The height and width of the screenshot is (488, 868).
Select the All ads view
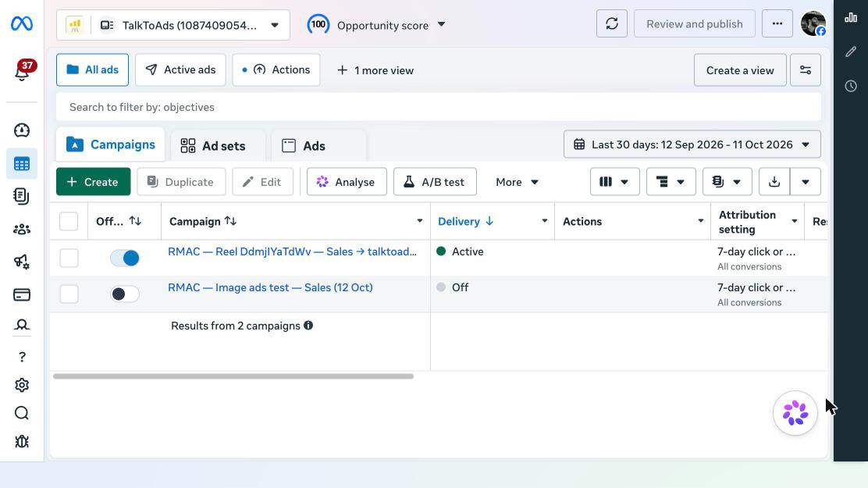click(92, 69)
